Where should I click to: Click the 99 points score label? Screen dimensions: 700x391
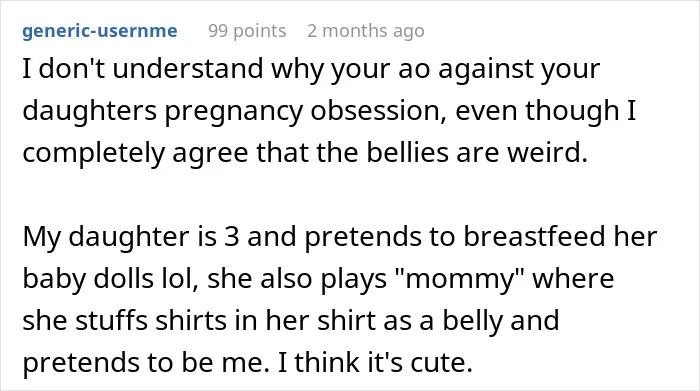point(247,31)
